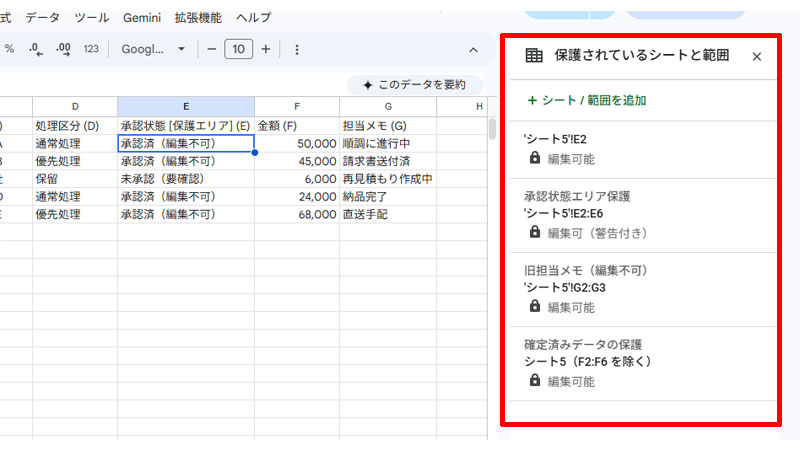Click cell 納品完了
800x450 pixels.
[x=388, y=197]
